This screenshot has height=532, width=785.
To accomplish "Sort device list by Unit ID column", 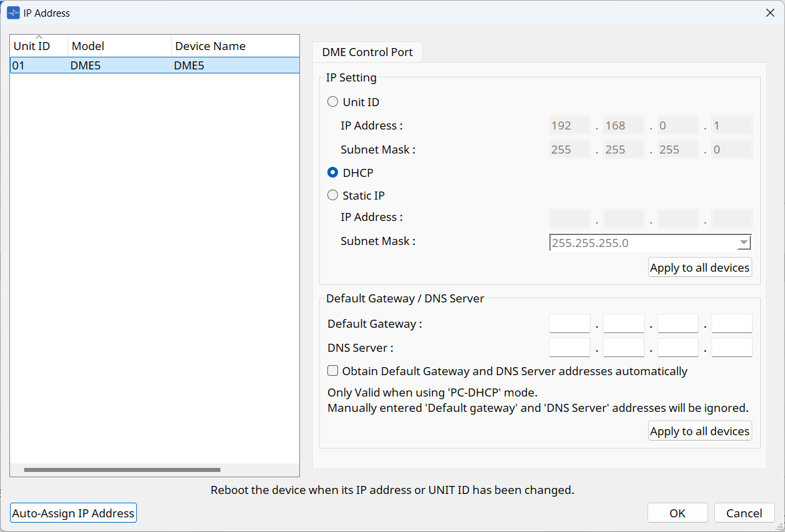I will (39, 46).
